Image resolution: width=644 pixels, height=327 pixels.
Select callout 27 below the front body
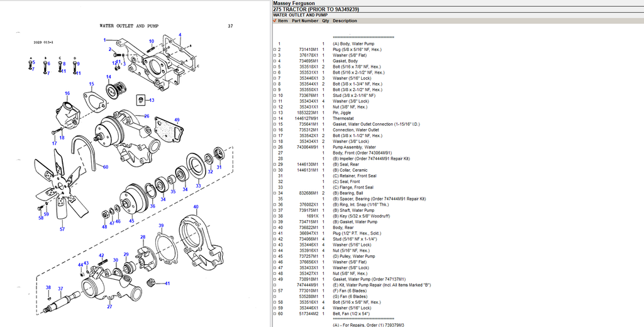tap(109, 306)
